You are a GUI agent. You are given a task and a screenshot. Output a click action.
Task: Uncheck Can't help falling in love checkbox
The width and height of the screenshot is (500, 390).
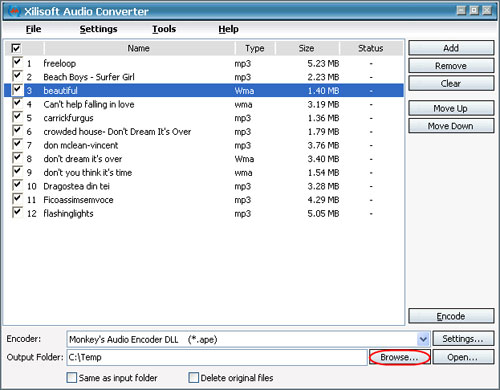click(17, 103)
